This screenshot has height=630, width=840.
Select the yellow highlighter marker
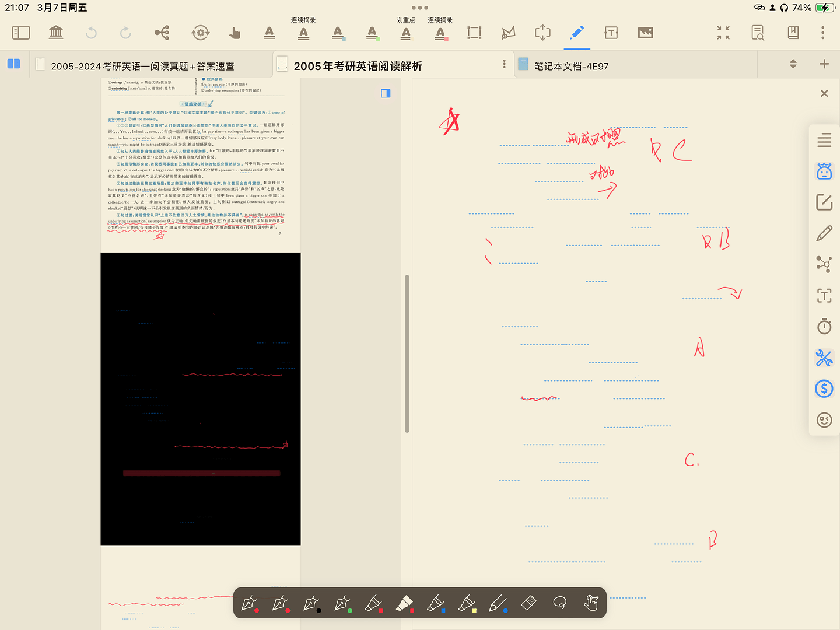tap(467, 603)
